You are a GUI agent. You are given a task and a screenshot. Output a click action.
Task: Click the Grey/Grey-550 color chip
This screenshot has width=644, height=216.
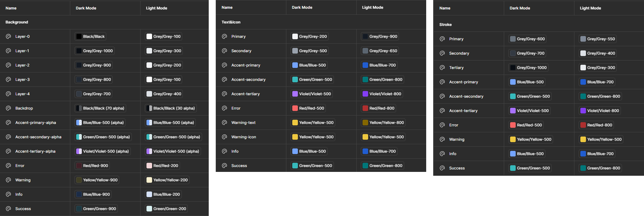pos(598,39)
